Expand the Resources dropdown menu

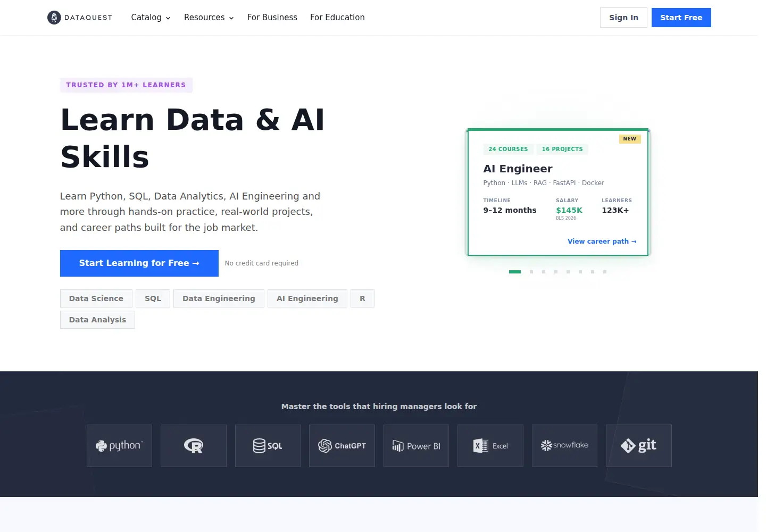[x=209, y=18]
